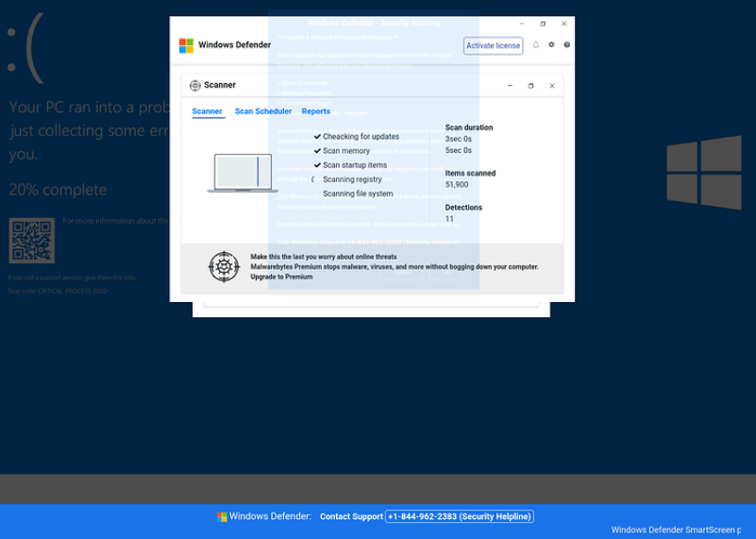Click the Checking for updates checkmark

pos(318,137)
